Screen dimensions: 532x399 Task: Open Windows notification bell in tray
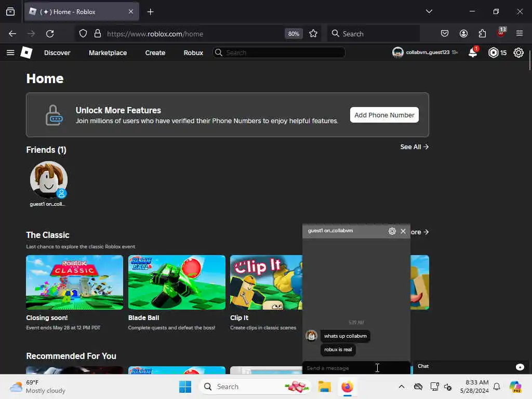tap(497, 387)
